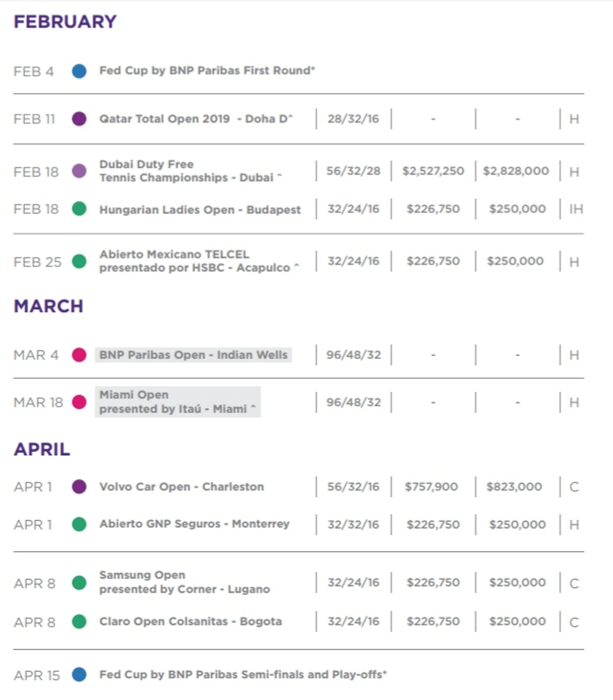Click the green dot beside Abierto Mexicano TELCEL

(x=79, y=261)
